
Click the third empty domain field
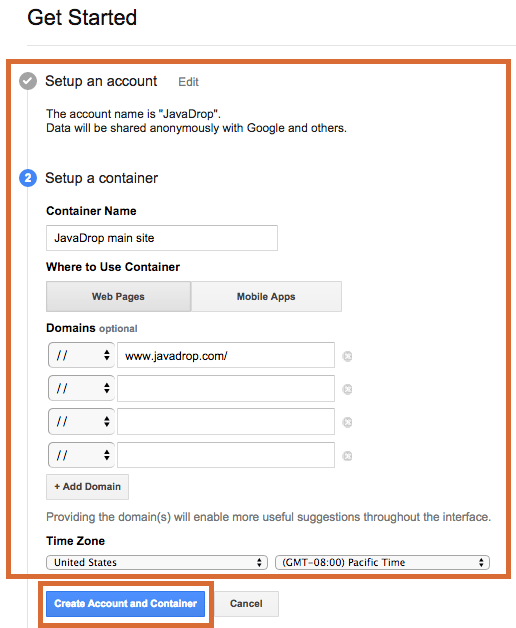226,421
